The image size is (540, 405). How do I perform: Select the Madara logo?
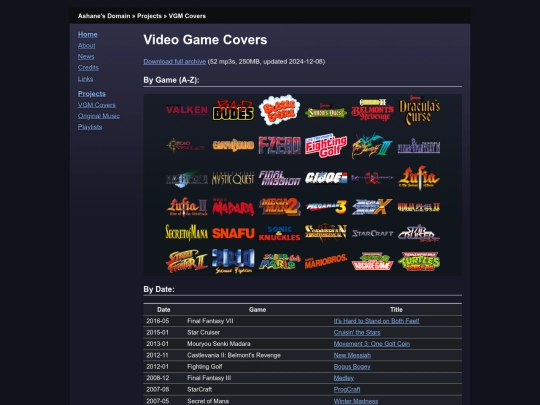point(233,207)
